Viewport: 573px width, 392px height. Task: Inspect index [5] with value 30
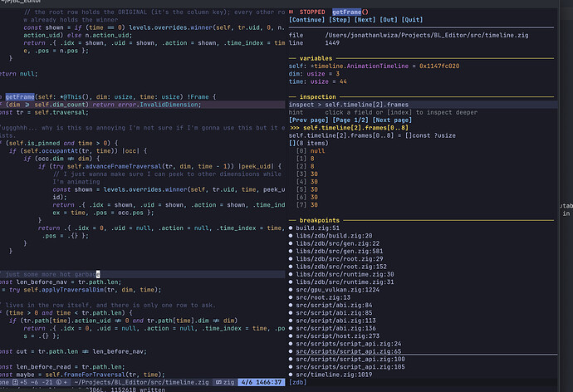(x=307, y=189)
